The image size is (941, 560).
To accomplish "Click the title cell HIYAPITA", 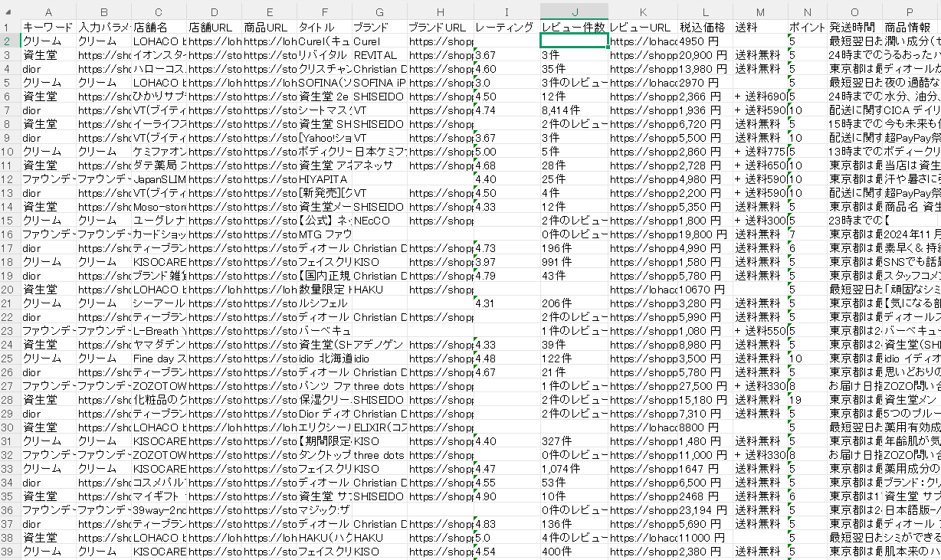I will click(x=324, y=179).
